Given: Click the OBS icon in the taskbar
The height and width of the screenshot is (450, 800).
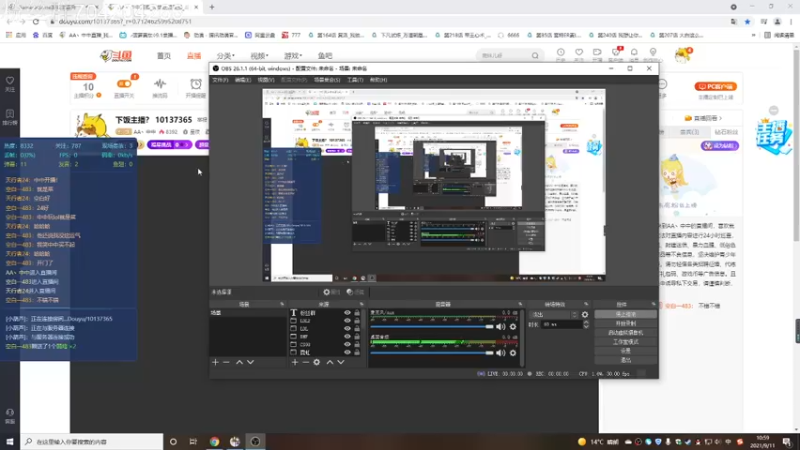Looking at the screenshot, I should [255, 441].
